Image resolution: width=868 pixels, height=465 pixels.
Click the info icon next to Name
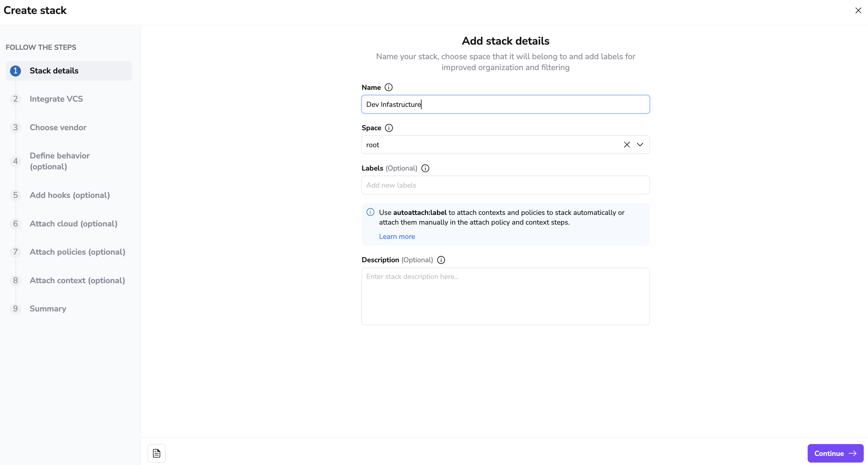pos(389,87)
